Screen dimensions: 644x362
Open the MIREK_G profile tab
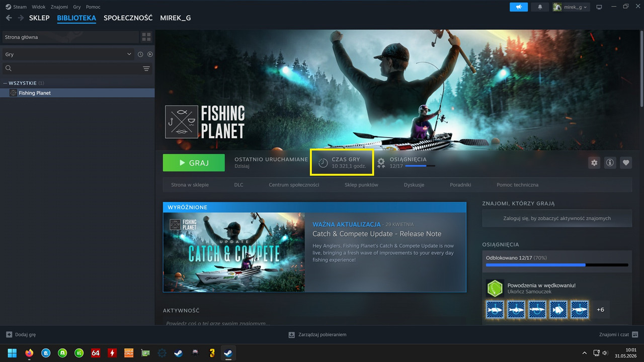[176, 18]
